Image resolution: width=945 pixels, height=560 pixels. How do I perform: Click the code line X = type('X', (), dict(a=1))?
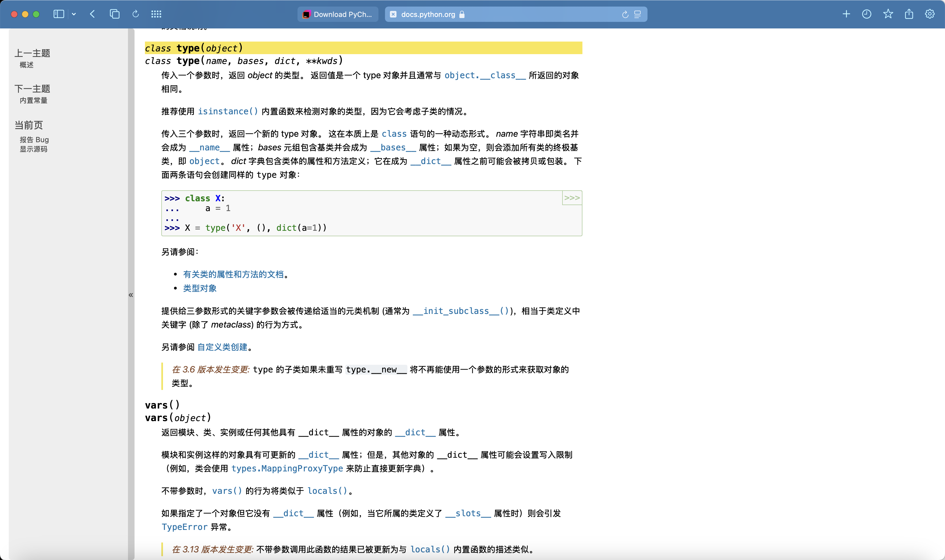pos(246,228)
